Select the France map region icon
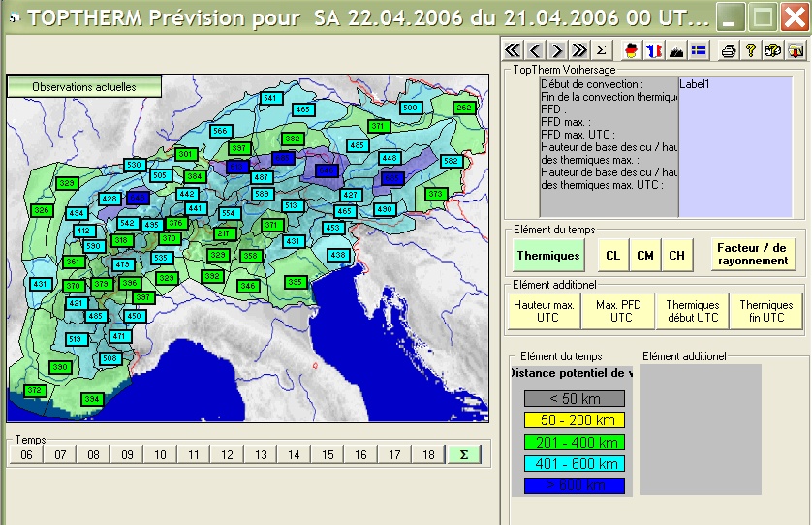The image size is (812, 525). pyautogui.click(x=653, y=50)
